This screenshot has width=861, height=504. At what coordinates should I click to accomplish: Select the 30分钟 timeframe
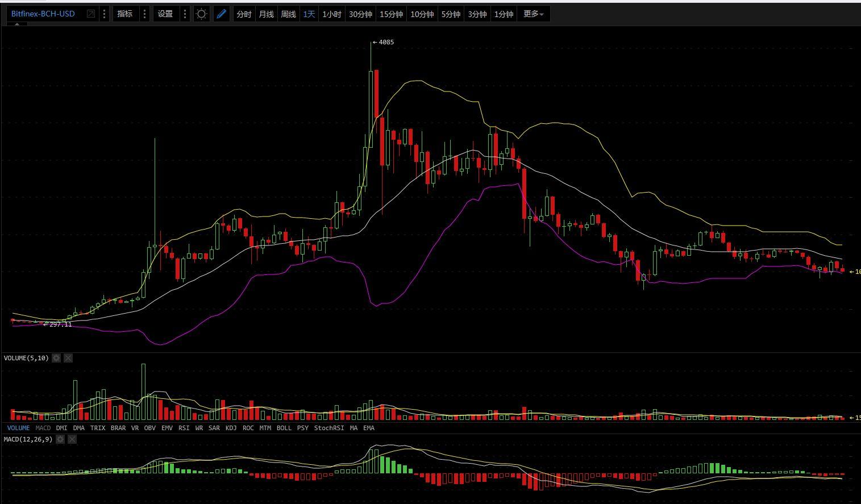[x=360, y=14]
